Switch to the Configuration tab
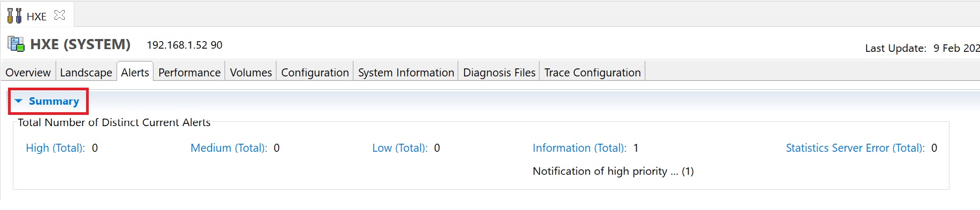 [315, 72]
